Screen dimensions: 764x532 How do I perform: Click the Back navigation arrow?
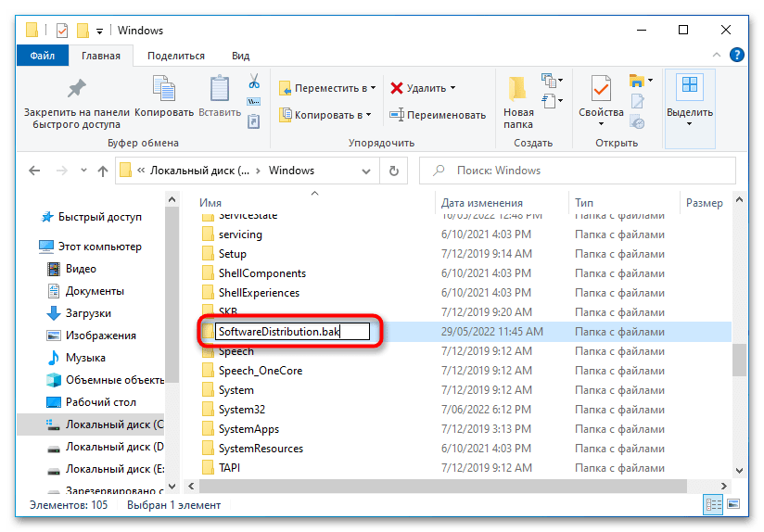click(x=34, y=171)
